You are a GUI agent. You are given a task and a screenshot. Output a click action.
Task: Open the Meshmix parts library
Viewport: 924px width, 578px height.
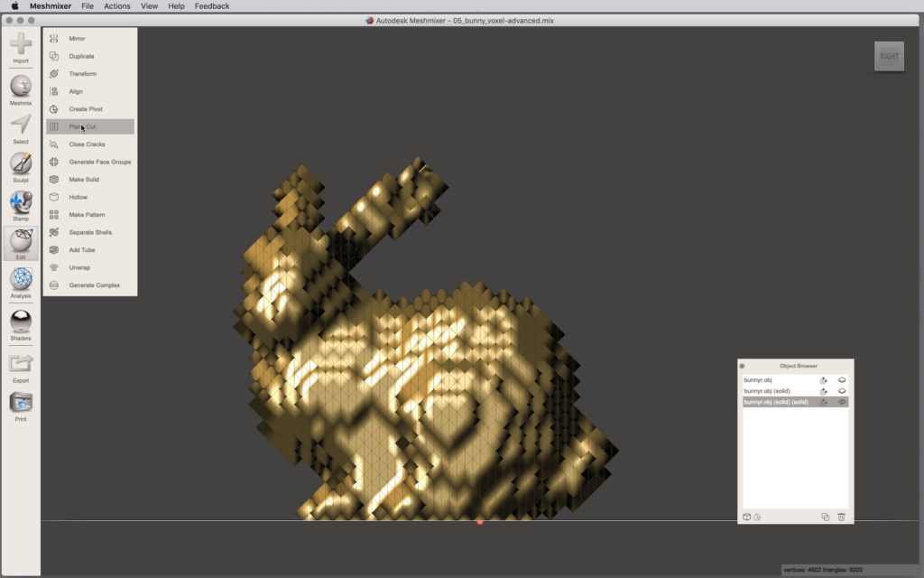coord(21,89)
